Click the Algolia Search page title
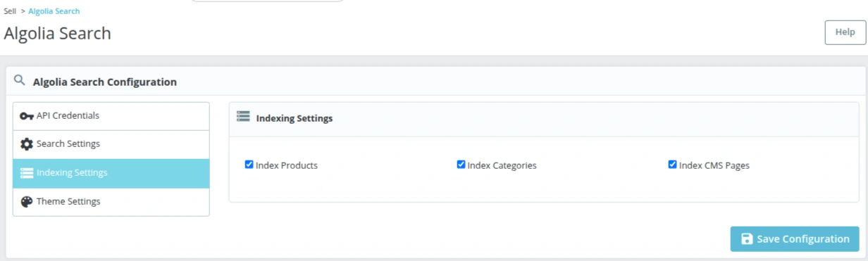 tap(57, 33)
